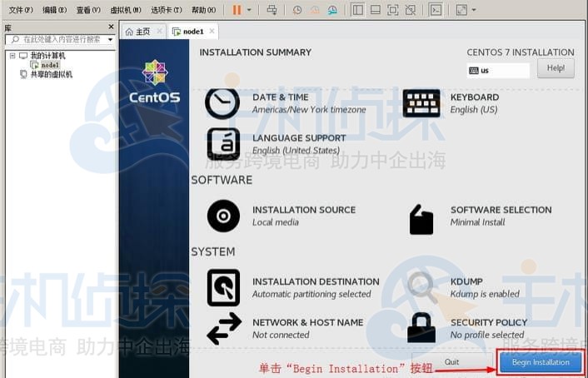Click the Help! button
This screenshot has width=588, height=378.
pyautogui.click(x=556, y=68)
